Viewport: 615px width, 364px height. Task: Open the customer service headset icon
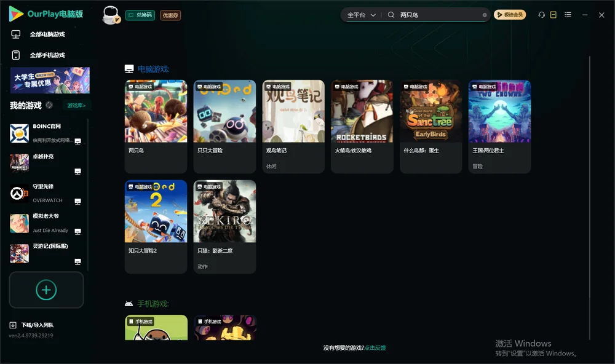541,15
